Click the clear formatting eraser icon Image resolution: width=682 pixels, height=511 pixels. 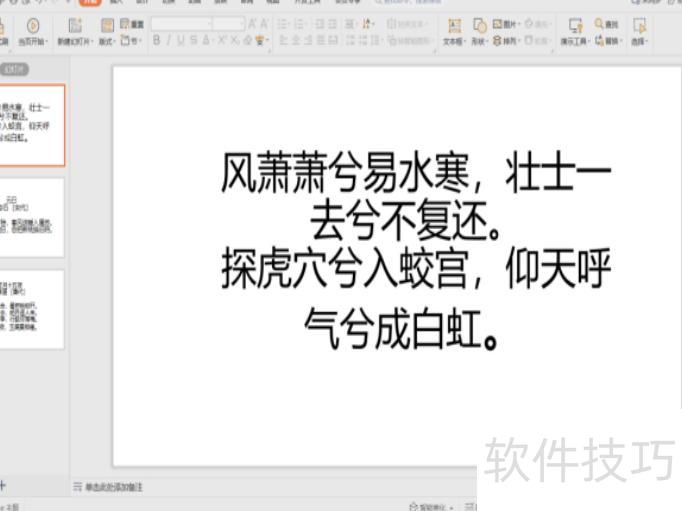tap(248, 40)
